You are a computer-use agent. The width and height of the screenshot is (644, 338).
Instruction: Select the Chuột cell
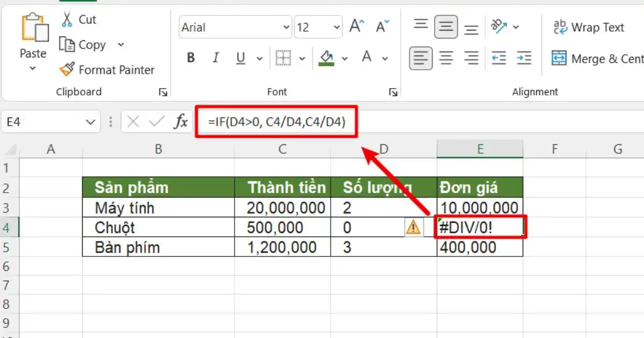[x=158, y=227]
